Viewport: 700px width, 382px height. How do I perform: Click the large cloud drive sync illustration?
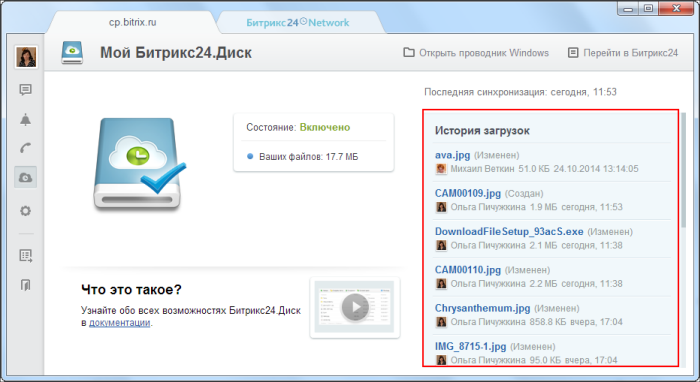click(139, 163)
